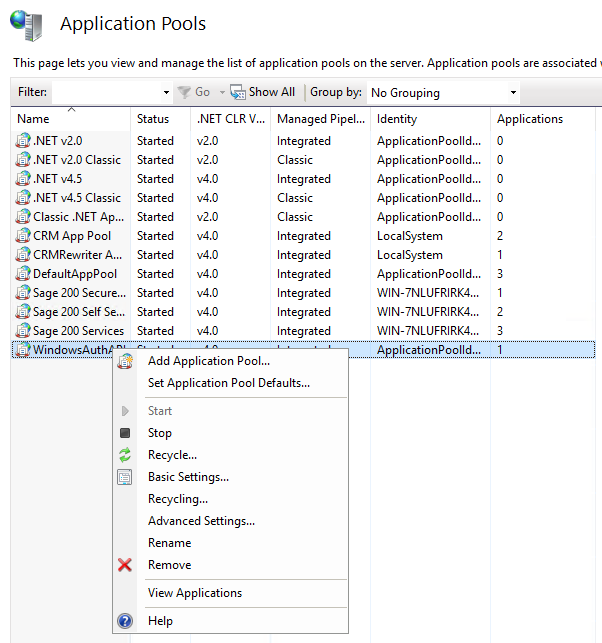Choose Advanced Settings from context menu

[x=201, y=521]
